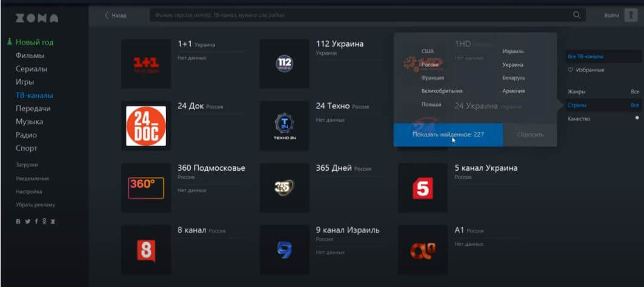Open the Facebook social link icon

(36, 222)
